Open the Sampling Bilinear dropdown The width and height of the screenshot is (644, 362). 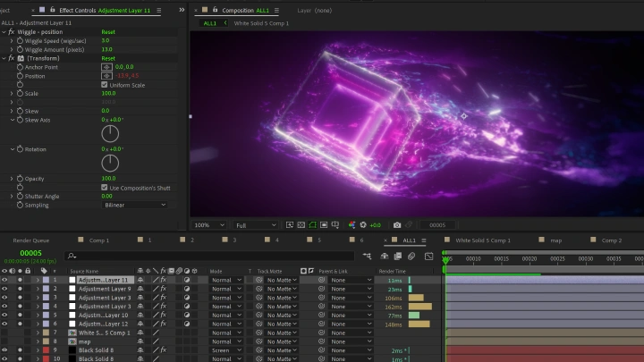pyautogui.click(x=134, y=205)
